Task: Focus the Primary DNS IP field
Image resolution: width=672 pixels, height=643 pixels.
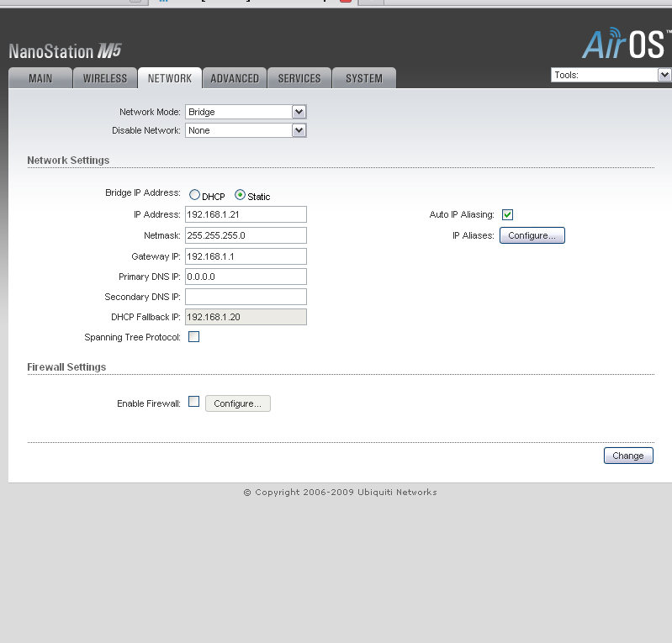Action: [x=246, y=277]
